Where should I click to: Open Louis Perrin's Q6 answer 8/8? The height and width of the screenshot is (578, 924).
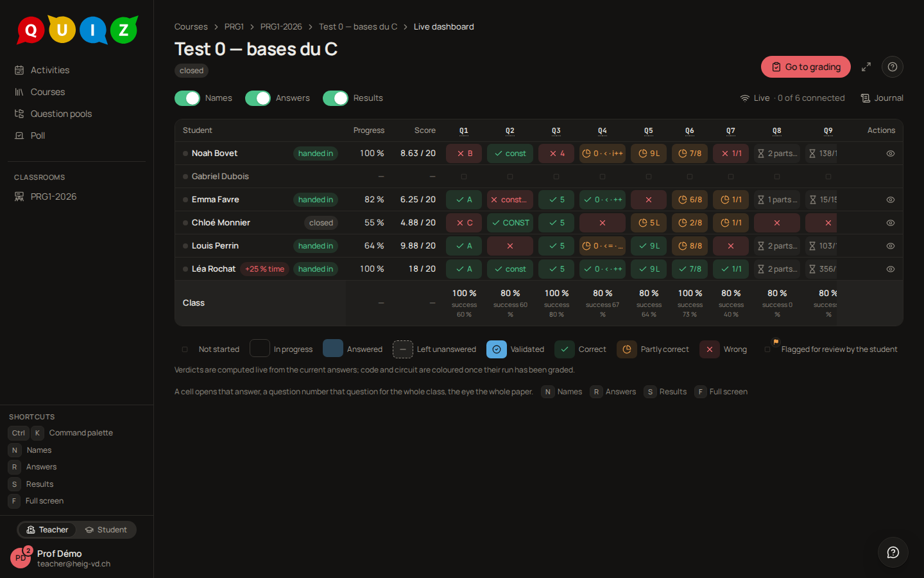(x=690, y=246)
